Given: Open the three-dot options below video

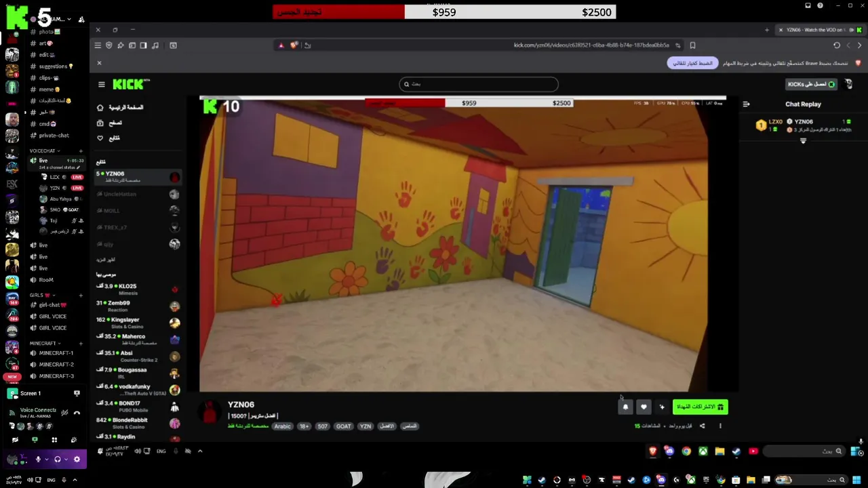Looking at the screenshot, I should point(720,426).
